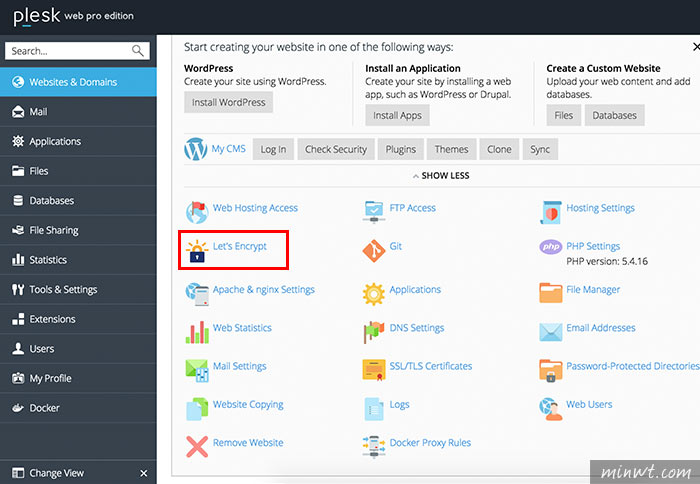
Task: Click the Apache & nginx Settings icon
Action: pos(197,294)
